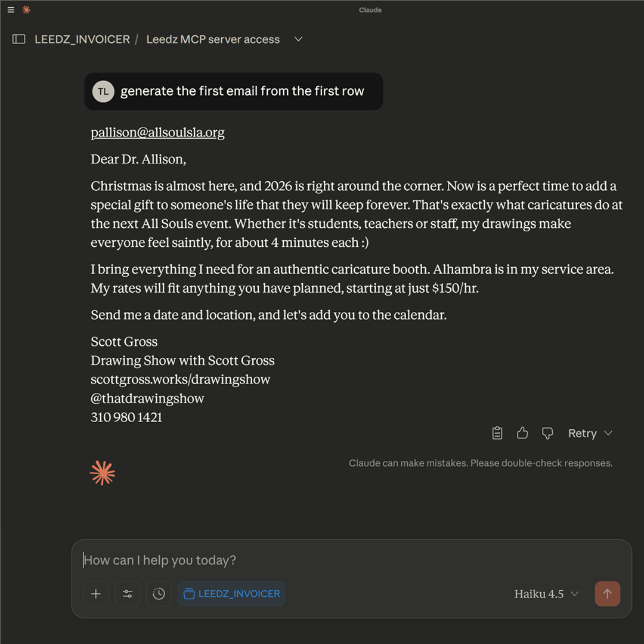Send message with the arrow button

[607, 594]
